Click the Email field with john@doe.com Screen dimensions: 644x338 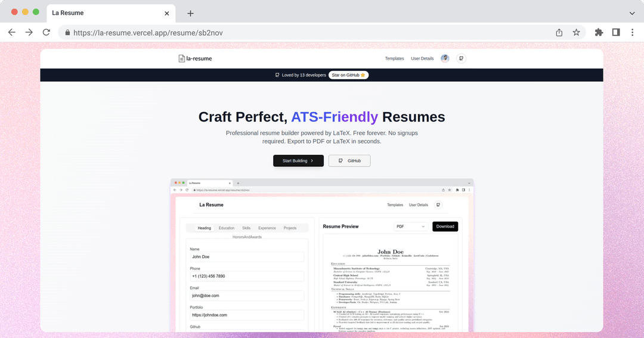pyautogui.click(x=247, y=296)
